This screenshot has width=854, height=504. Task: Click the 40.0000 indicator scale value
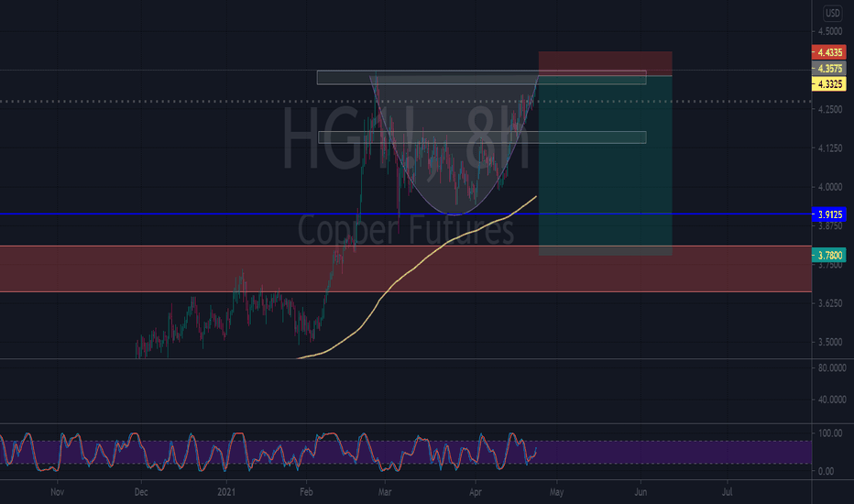(x=832, y=400)
